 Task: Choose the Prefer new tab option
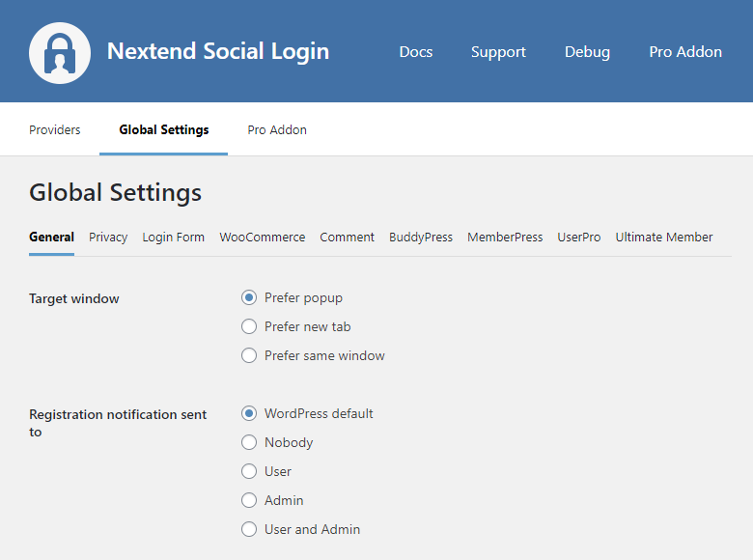249,326
